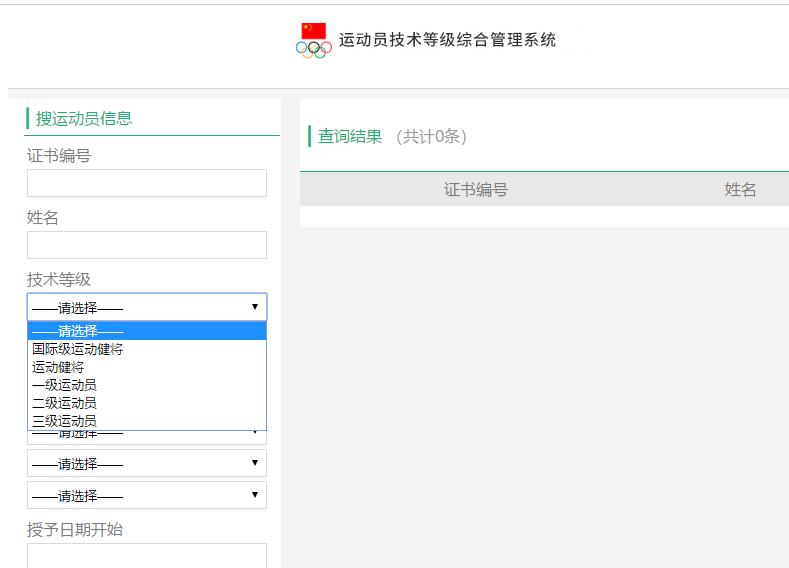Focus the 证书编号 search input field
This screenshot has width=789, height=568.
[x=147, y=183]
